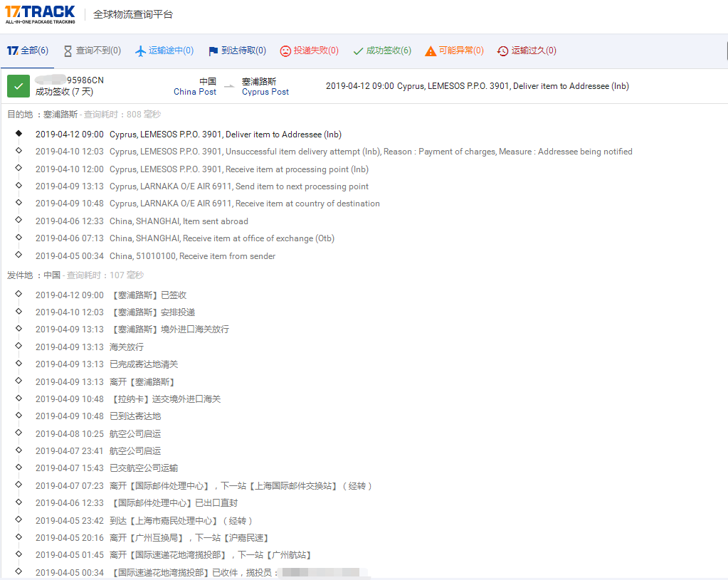Image resolution: width=728 pixels, height=580 pixels.
Task: Switch to the 全部(6) tab
Action: (x=27, y=51)
